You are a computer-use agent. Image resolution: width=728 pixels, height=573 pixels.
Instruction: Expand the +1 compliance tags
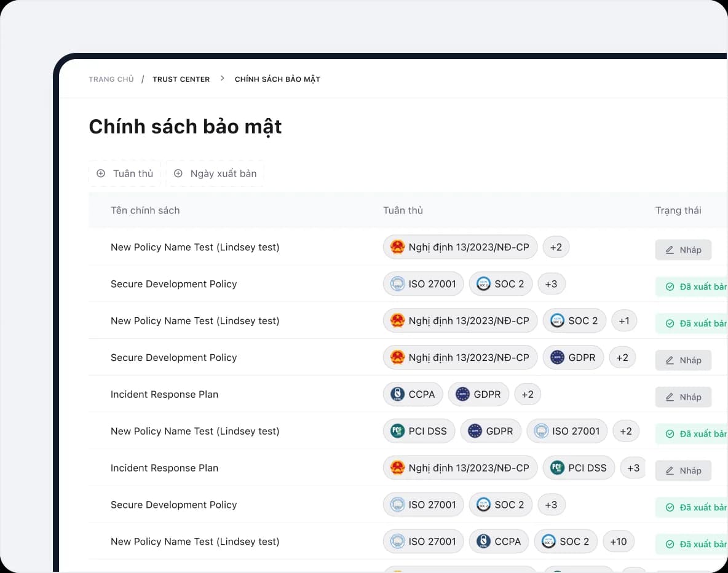(624, 320)
